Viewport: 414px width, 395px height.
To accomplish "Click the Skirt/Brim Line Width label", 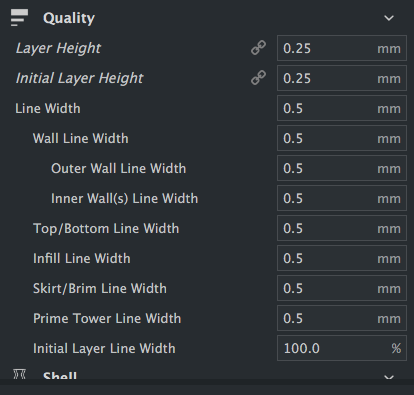I will (100, 289).
